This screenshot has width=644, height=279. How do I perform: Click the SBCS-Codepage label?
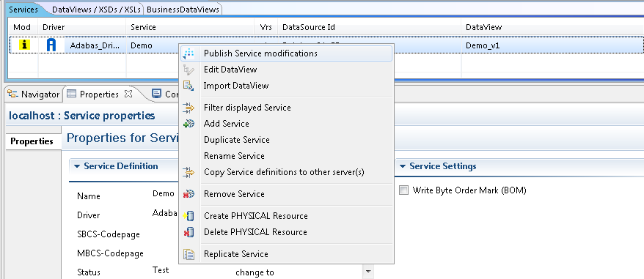click(109, 234)
